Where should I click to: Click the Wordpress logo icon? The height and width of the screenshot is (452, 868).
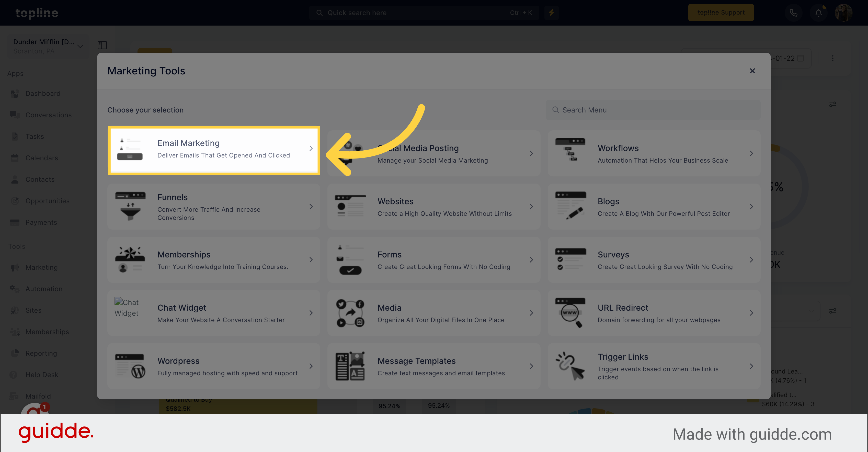[x=130, y=366]
